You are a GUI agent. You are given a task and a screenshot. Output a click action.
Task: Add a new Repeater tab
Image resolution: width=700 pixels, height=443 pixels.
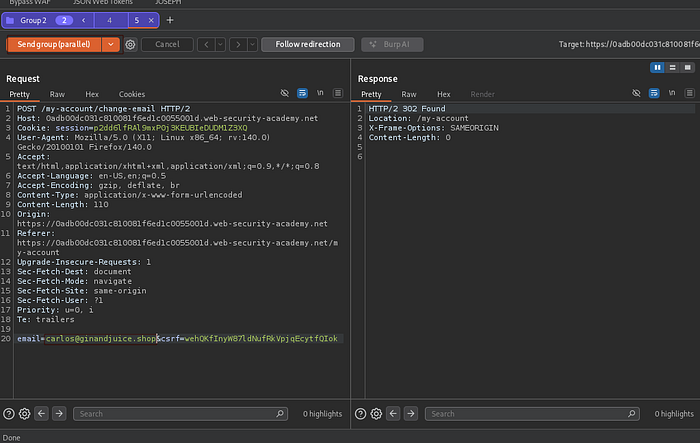coord(170,20)
